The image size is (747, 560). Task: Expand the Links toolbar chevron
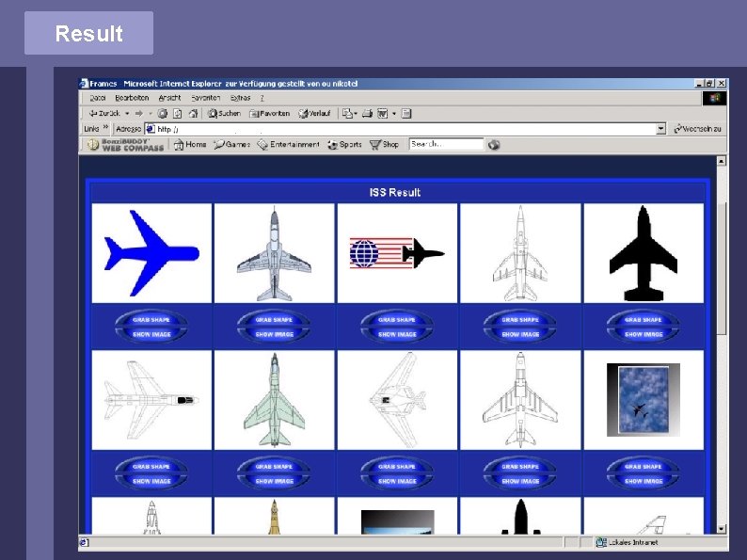105,128
